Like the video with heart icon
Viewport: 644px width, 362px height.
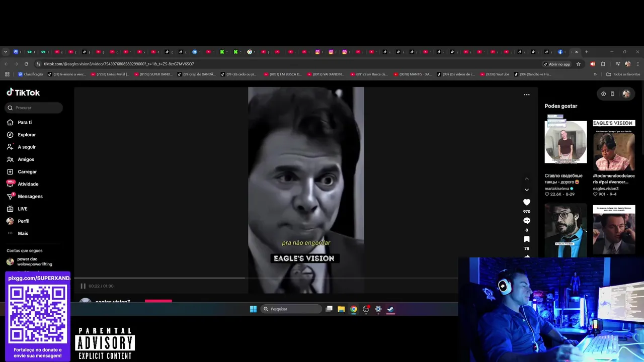click(527, 202)
